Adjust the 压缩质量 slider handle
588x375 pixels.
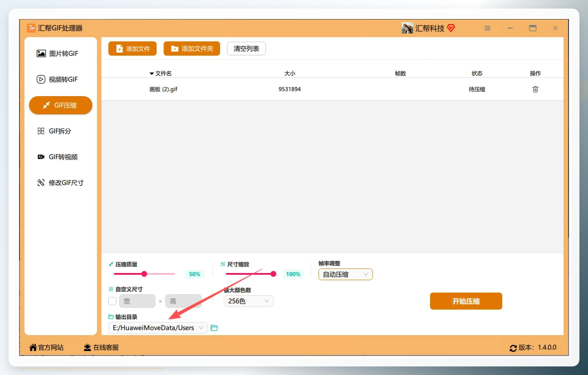pyautogui.click(x=144, y=274)
